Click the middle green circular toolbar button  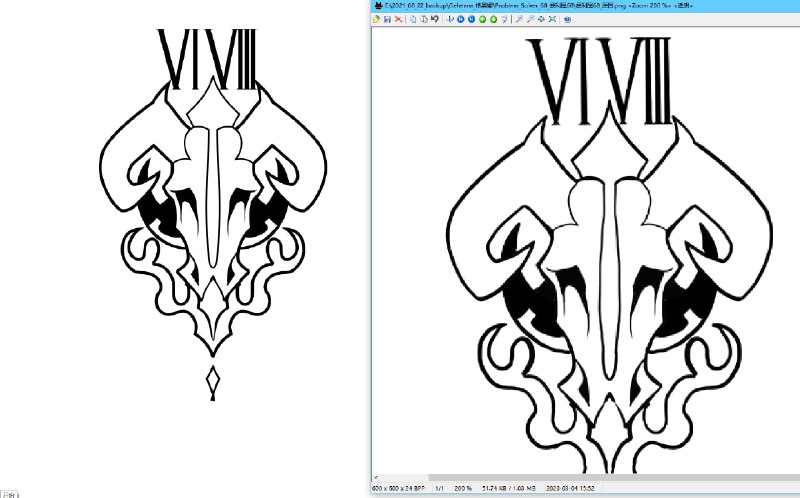coord(493,19)
